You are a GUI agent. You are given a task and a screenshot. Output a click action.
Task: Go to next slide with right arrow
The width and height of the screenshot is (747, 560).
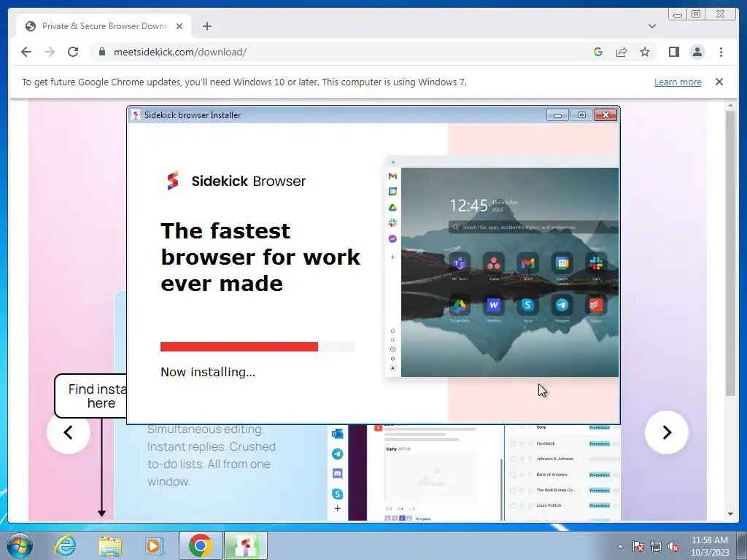pyautogui.click(x=667, y=432)
